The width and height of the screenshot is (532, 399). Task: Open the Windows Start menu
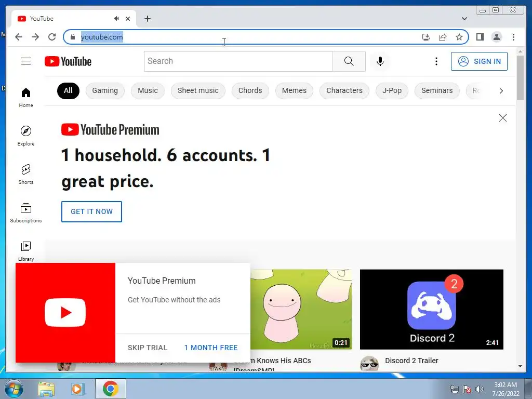pyautogui.click(x=14, y=389)
